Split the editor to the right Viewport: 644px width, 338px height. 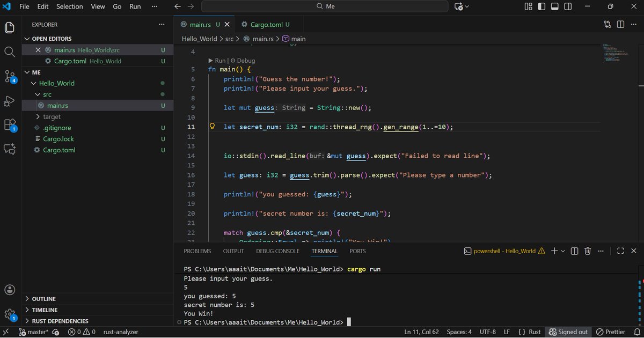[x=620, y=24]
